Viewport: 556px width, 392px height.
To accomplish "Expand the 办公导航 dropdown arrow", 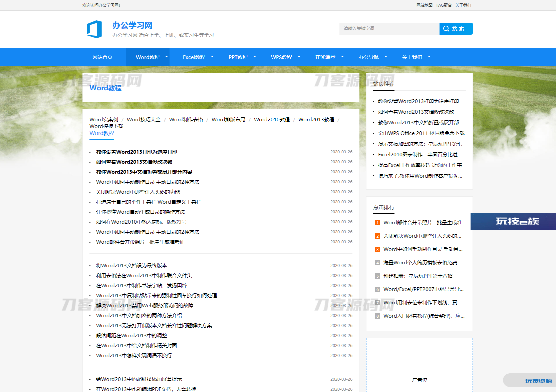I will tap(386, 57).
